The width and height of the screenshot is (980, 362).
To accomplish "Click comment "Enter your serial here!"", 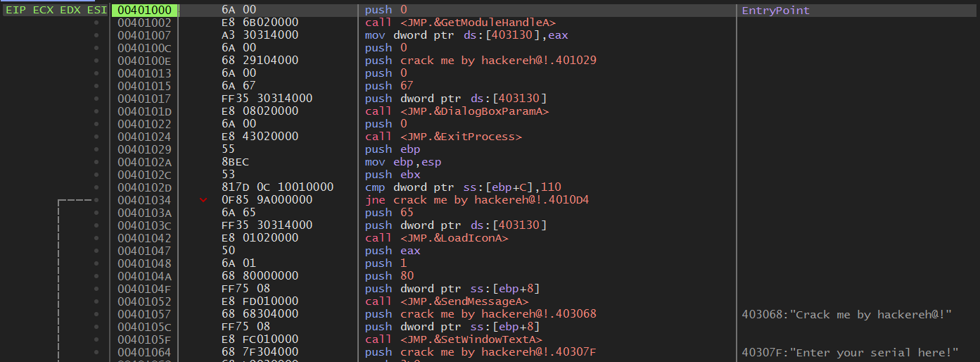I will tap(850, 352).
